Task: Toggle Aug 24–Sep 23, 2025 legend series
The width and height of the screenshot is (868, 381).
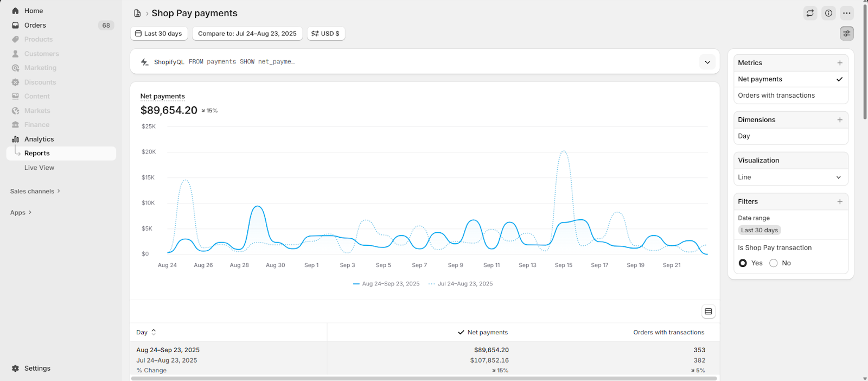Action: click(x=386, y=284)
